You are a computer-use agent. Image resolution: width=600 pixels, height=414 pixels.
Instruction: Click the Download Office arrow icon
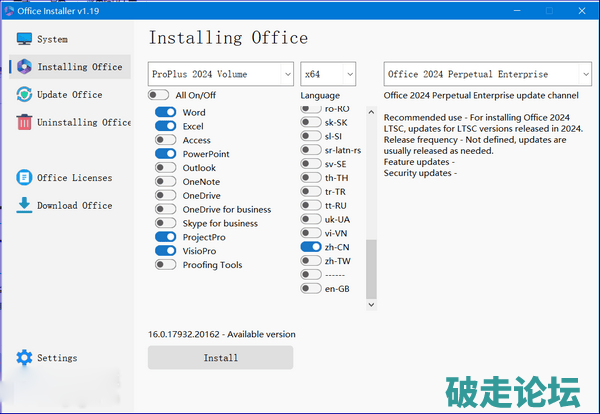[24, 205]
